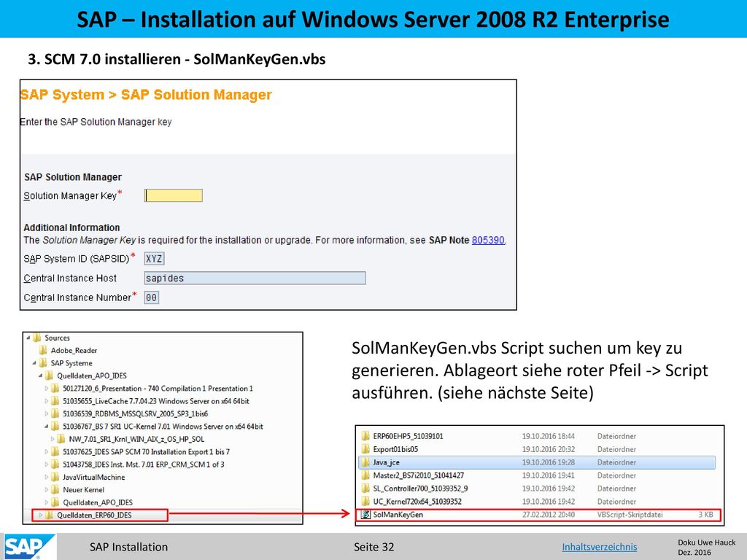747x560 pixels.
Task: Click the Central Instance Number field 00
Action: [x=152, y=297]
